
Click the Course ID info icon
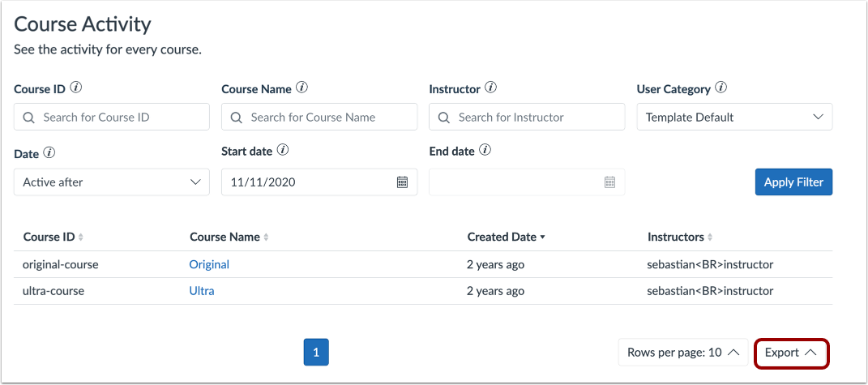[76, 88]
